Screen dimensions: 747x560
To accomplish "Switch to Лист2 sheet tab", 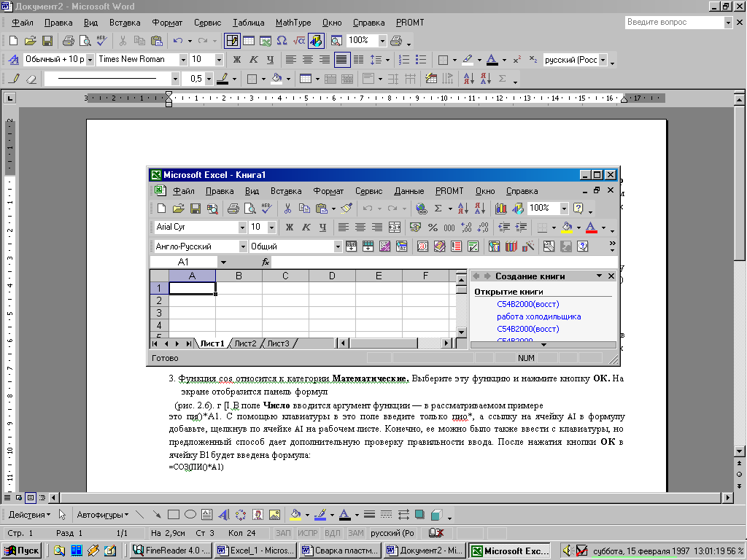I will [245, 343].
